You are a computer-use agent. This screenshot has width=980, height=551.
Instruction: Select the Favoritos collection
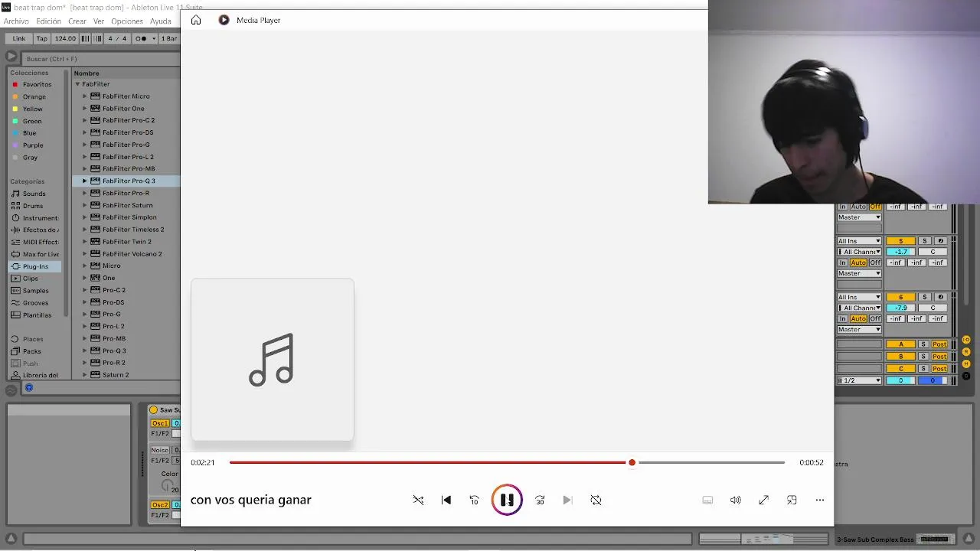tap(37, 84)
